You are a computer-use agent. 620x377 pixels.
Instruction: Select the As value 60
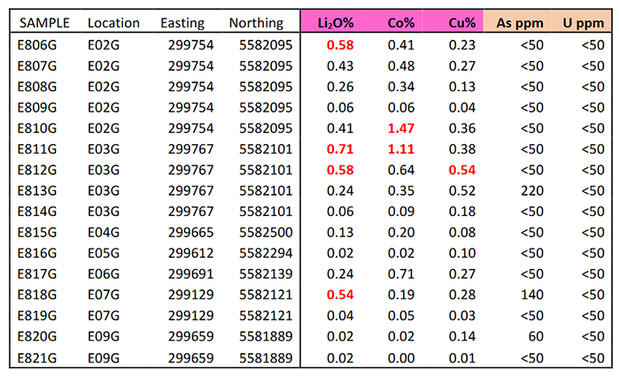(x=536, y=336)
